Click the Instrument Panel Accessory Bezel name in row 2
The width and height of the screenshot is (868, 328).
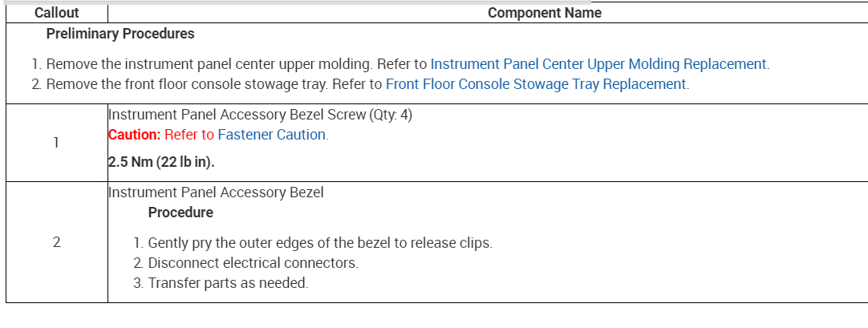pyautogui.click(x=216, y=192)
